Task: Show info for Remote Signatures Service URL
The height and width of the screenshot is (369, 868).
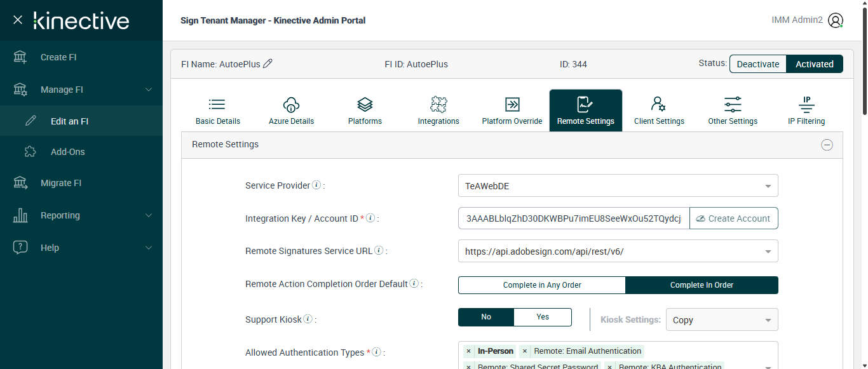Action: click(379, 250)
